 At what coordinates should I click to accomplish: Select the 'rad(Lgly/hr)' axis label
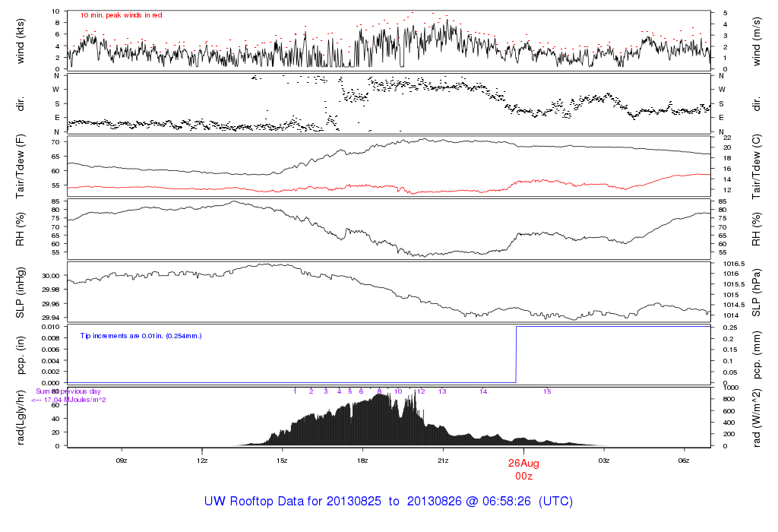click(21, 417)
